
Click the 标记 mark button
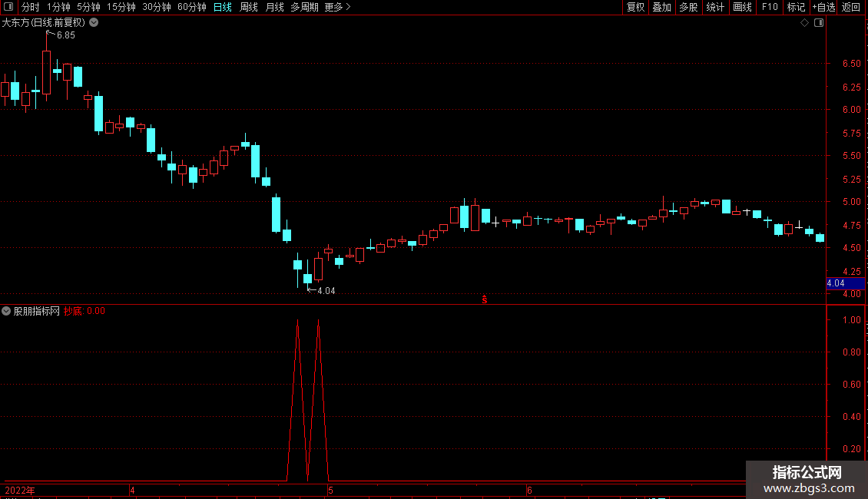[796, 7]
